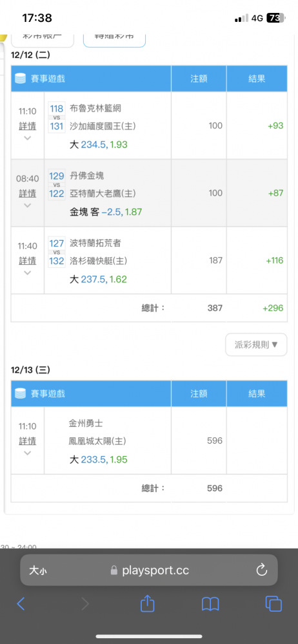Click 賽事遊戲 stack icon in 12/12 table header
The height and width of the screenshot is (644, 298).
[21, 79]
